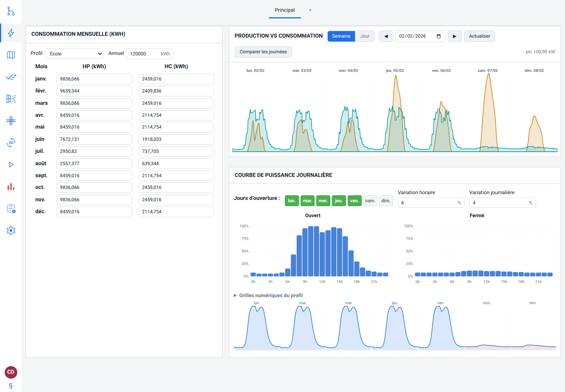Add a new tab with plus
The image size is (565, 392).
point(310,10)
